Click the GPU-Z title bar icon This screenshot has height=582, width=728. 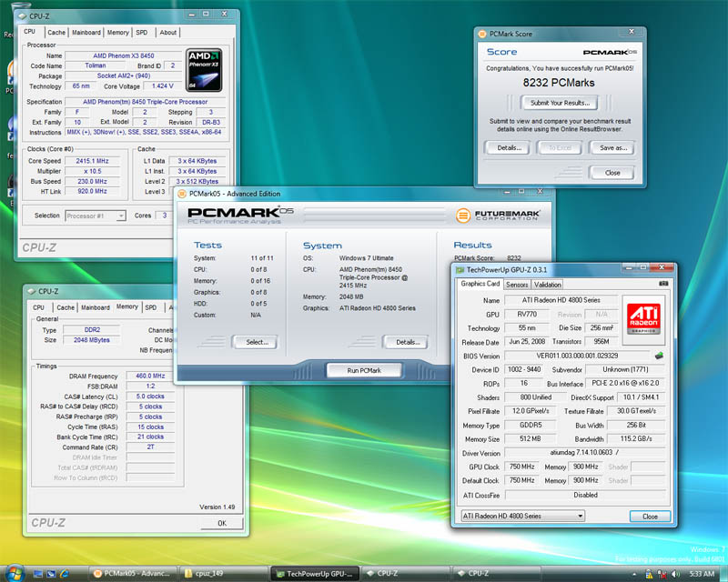coord(460,270)
